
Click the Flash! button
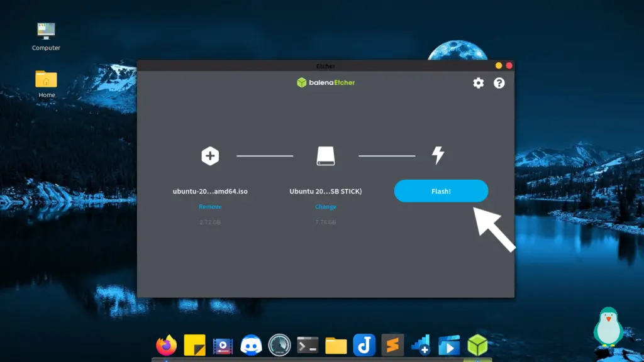[x=441, y=191]
